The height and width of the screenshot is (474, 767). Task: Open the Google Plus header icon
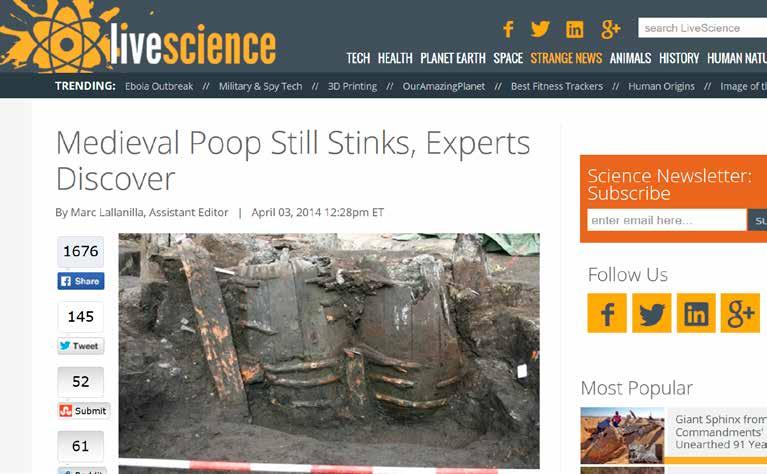[610, 29]
